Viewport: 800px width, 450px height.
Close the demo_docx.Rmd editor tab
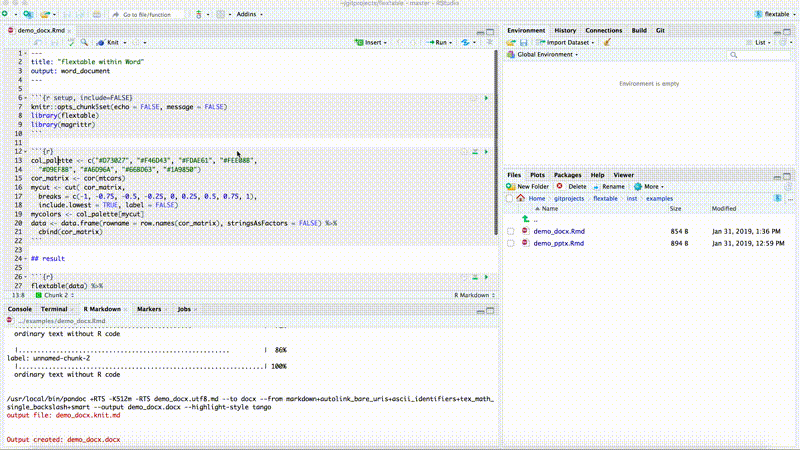tap(70, 31)
